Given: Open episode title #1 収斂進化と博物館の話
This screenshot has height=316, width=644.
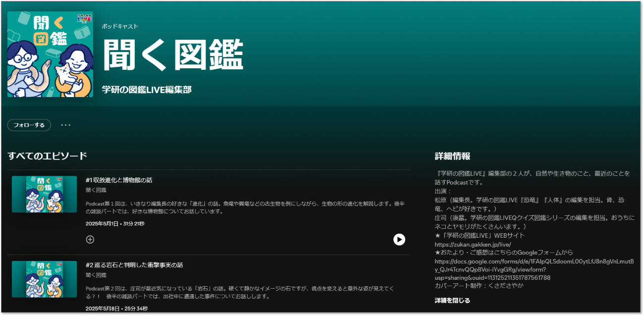Looking at the screenshot, I should [x=119, y=180].
